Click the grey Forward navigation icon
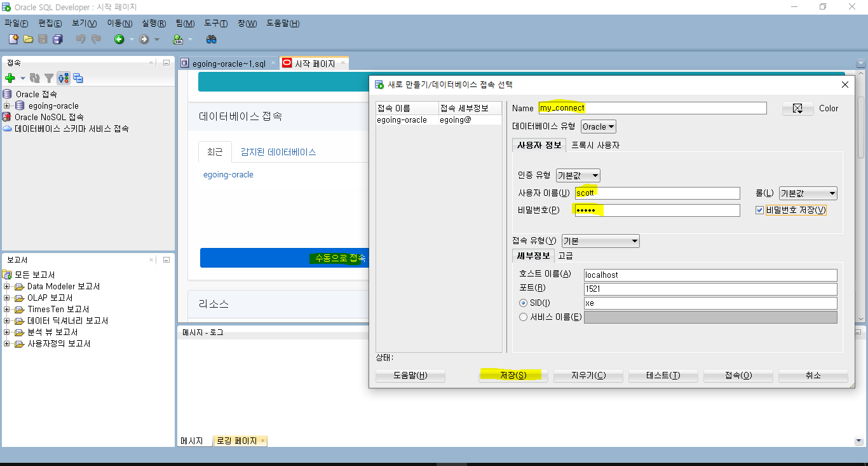 tap(144, 39)
